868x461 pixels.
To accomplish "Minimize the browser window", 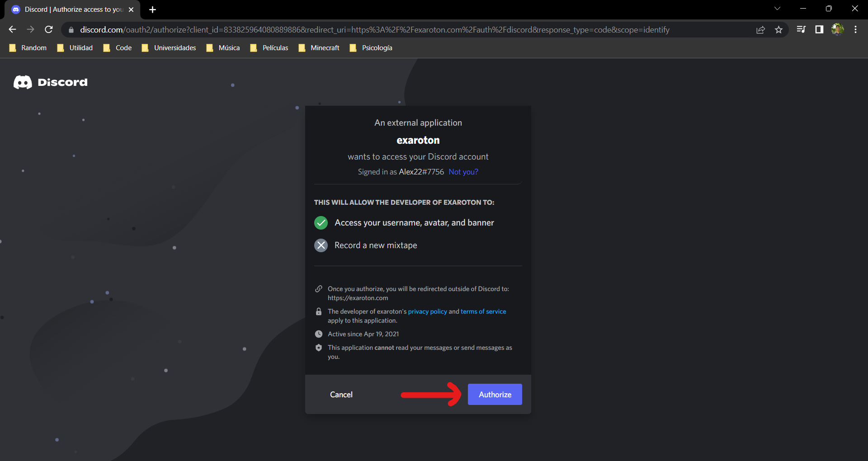I will tap(803, 9).
